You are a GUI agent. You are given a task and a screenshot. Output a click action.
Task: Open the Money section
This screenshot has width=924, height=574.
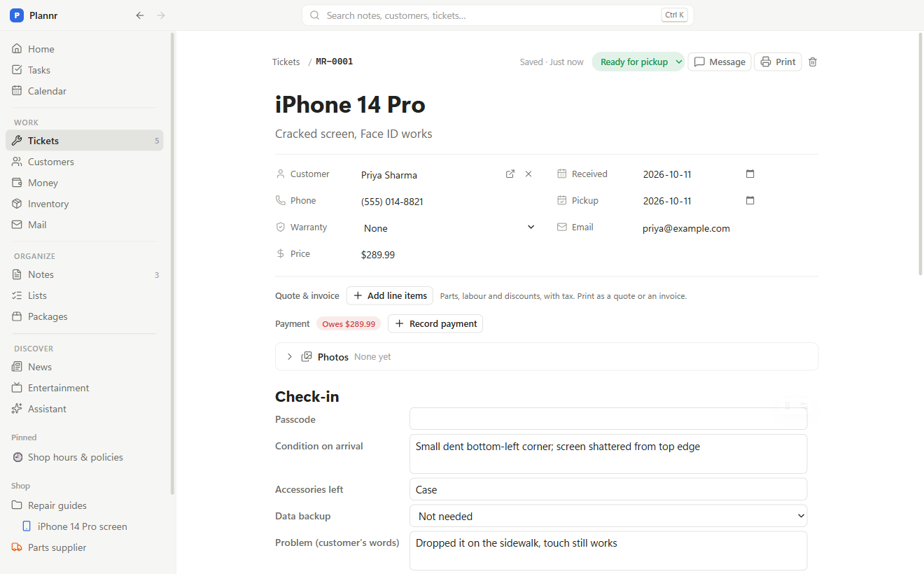point(85,183)
